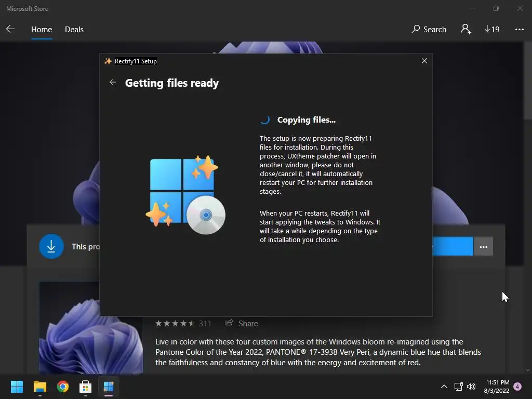Launch Google Chrome from the taskbar
The width and height of the screenshot is (532, 399).
coord(63,387)
